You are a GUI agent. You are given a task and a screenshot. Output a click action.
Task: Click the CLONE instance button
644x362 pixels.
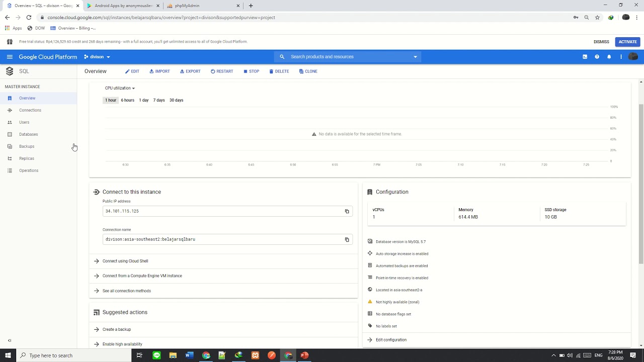pyautogui.click(x=308, y=71)
